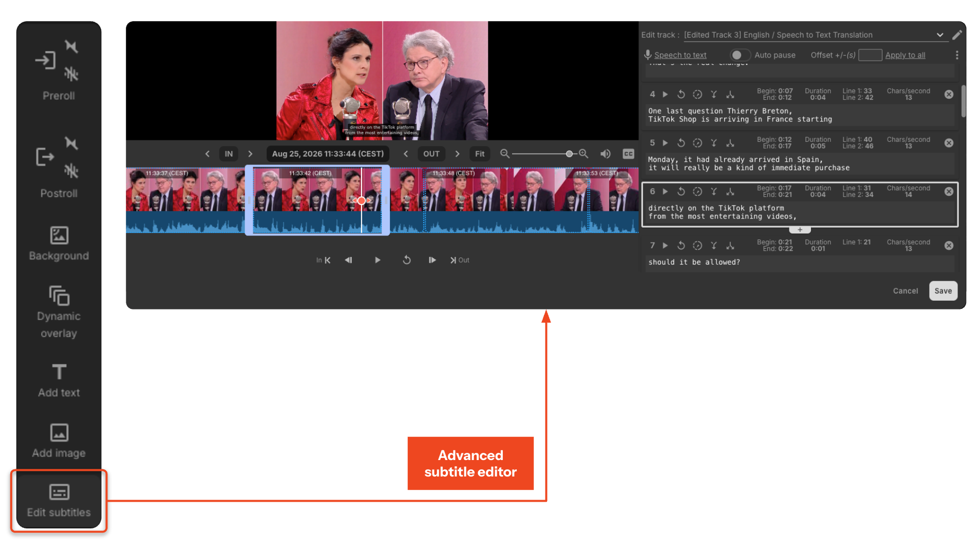The image size is (980, 550).
Task: Cancel the subtitle edits
Action: pyautogui.click(x=905, y=291)
